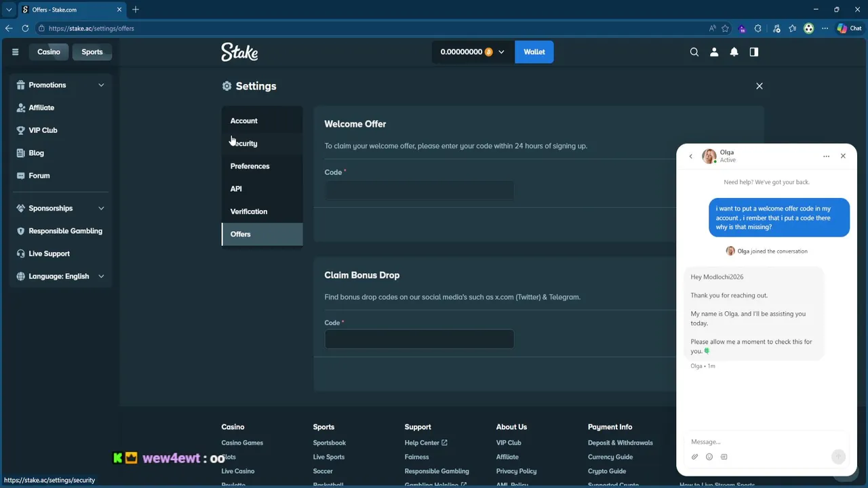Open browser Settings and more menu
Image resolution: width=868 pixels, height=488 pixels.
point(825,28)
